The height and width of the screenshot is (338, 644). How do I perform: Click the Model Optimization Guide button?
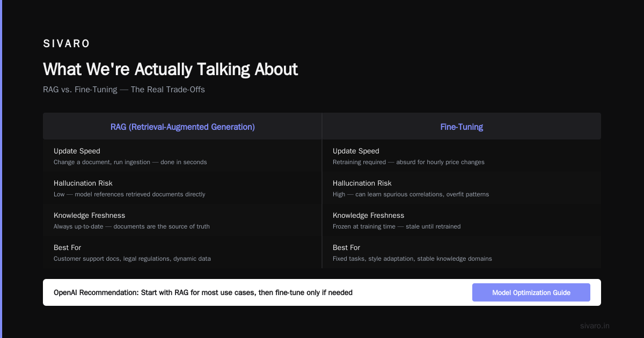tap(531, 292)
